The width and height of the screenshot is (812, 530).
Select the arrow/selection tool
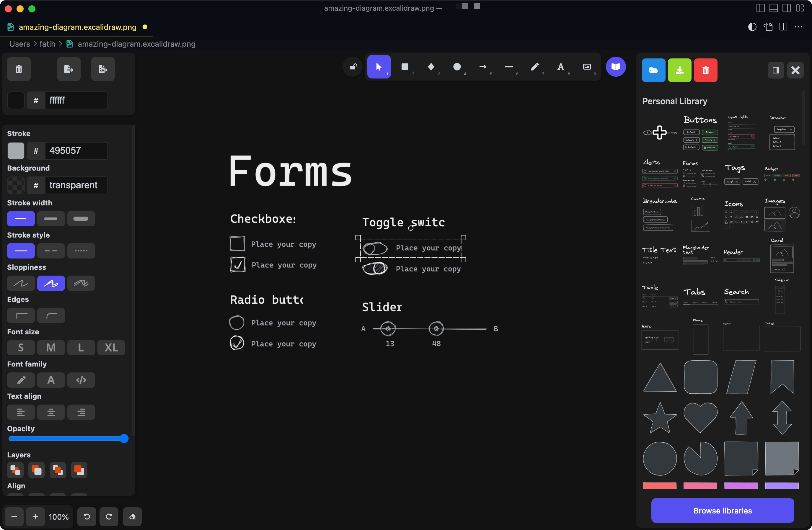point(379,67)
